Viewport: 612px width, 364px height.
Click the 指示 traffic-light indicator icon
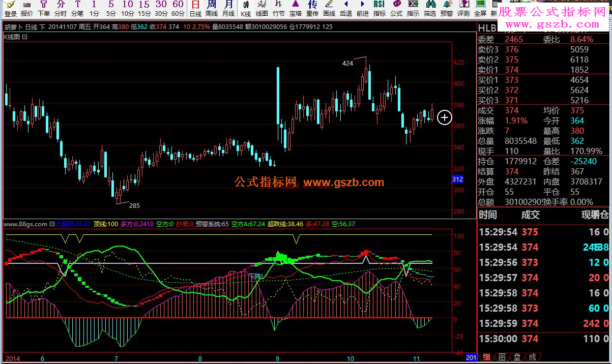pyautogui.click(x=413, y=9)
